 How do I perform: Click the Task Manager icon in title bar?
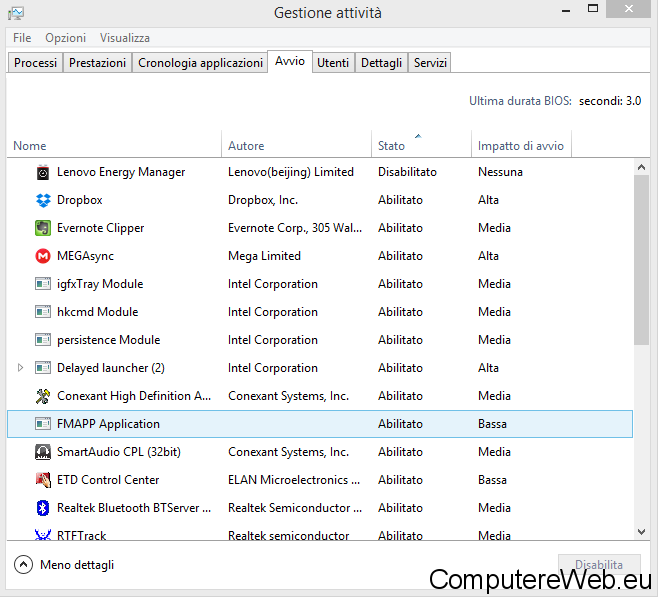point(16,13)
